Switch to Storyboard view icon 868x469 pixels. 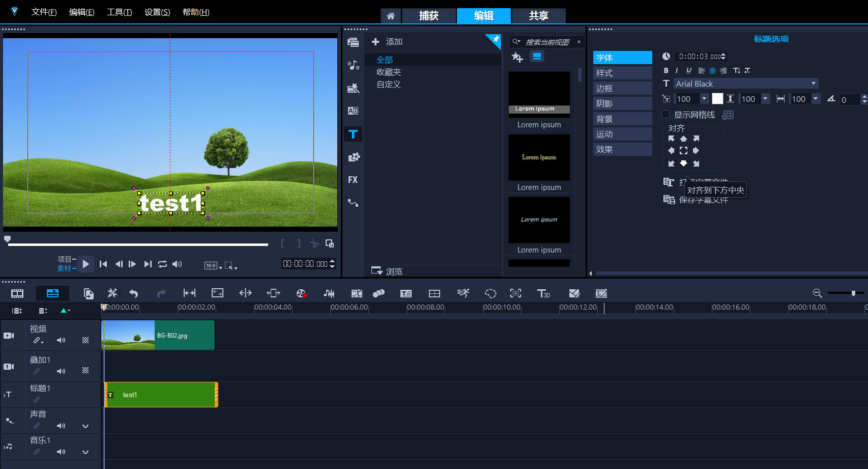coord(17,293)
